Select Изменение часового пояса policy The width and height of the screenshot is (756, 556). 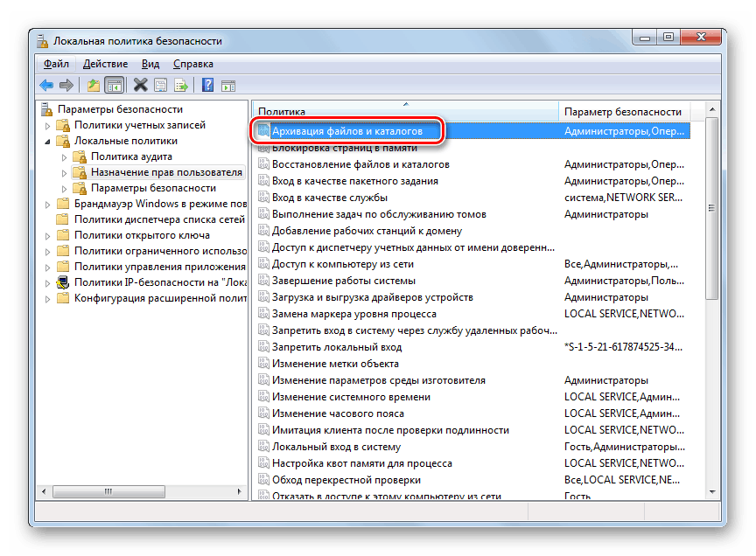pos(338,414)
